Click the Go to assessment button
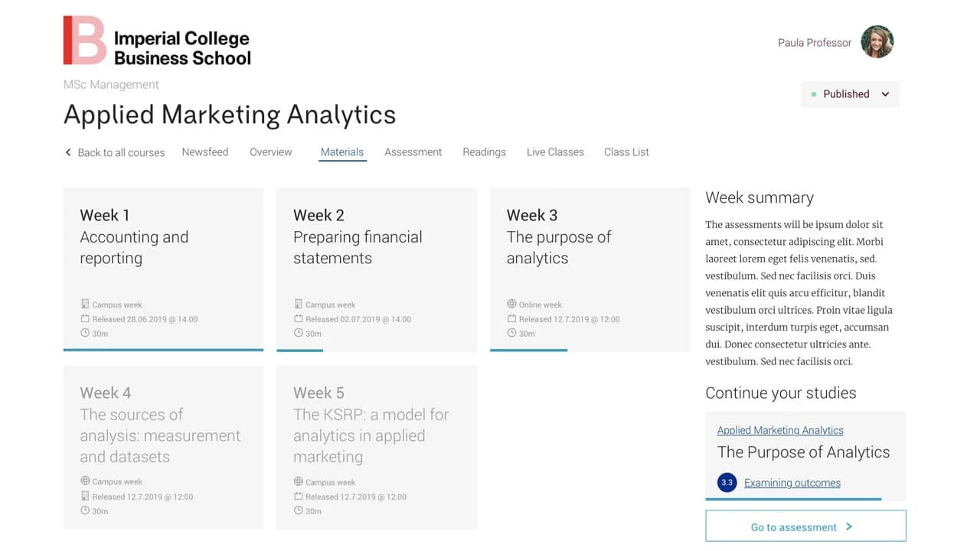Screen dimensions: 980x551 point(805,527)
